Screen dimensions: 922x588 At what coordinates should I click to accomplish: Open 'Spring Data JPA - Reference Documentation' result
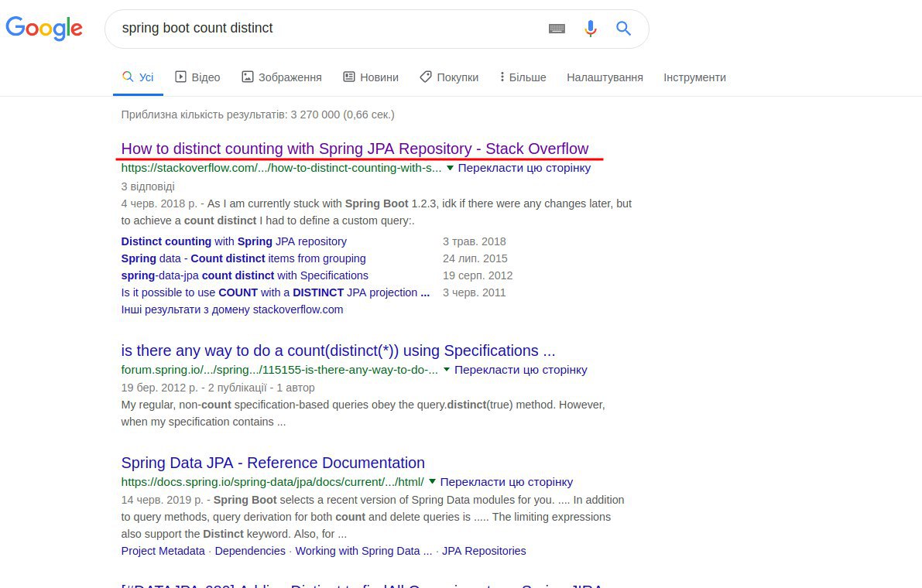pos(272,463)
